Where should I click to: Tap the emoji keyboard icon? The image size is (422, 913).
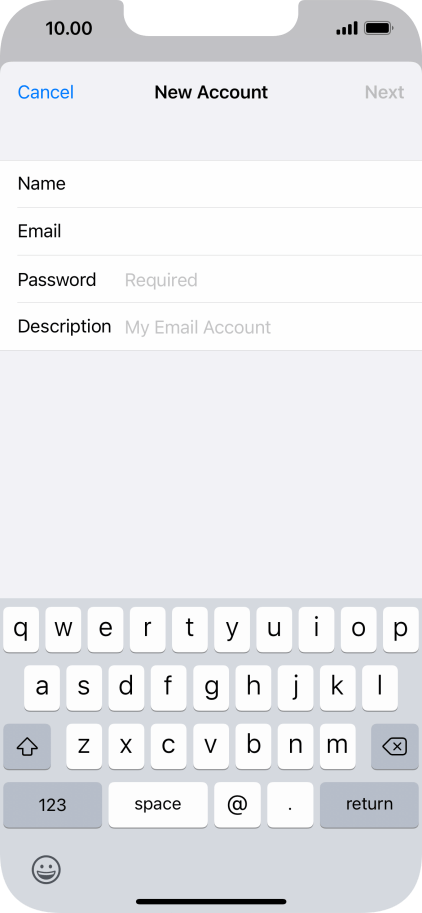(x=46, y=870)
